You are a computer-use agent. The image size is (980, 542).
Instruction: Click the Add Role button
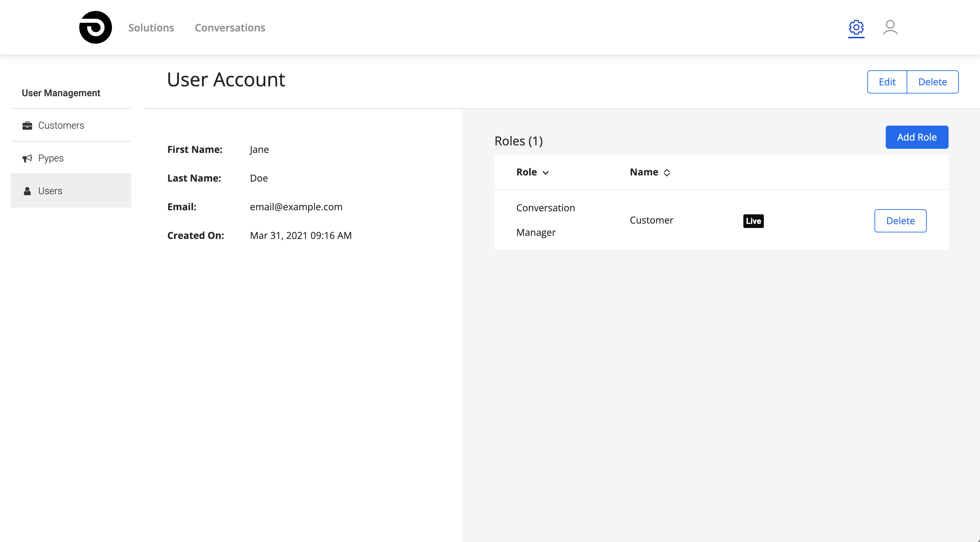(916, 137)
